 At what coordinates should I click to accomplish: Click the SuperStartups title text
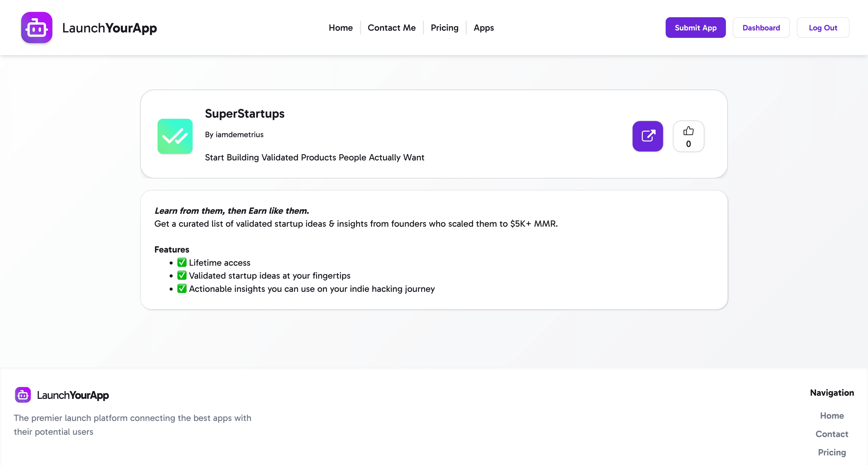(x=245, y=114)
